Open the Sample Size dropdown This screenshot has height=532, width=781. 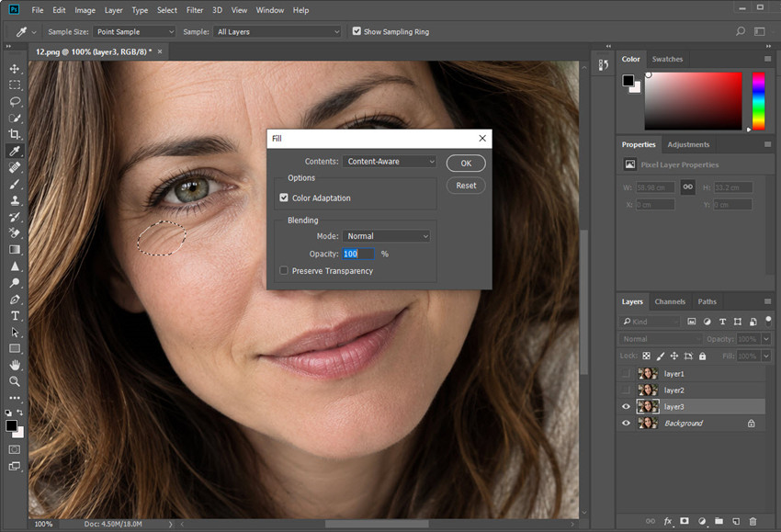(x=134, y=31)
